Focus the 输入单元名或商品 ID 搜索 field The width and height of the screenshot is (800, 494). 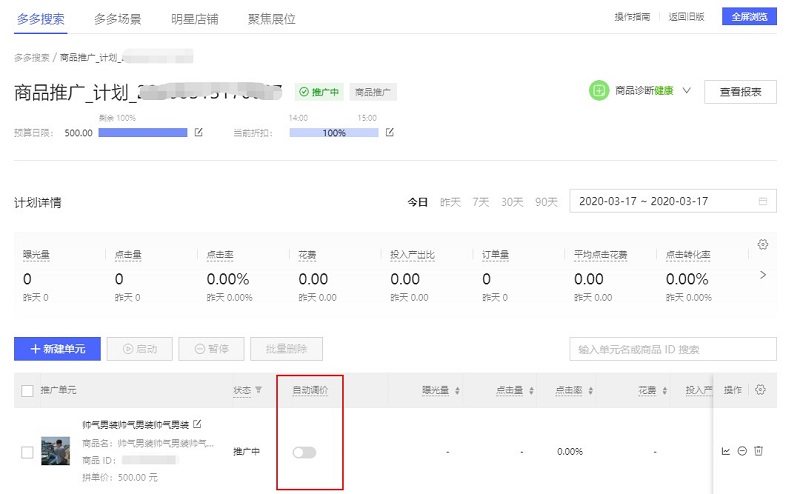pos(672,349)
